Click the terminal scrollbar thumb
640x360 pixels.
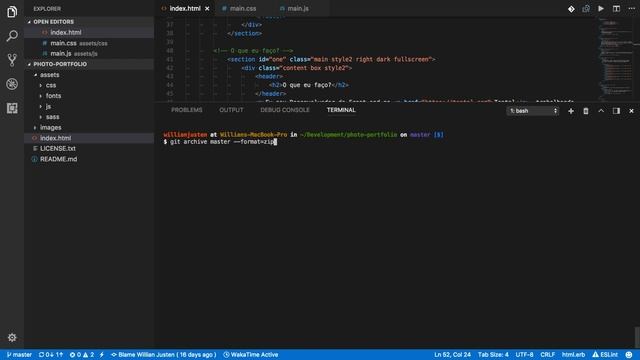pyautogui.click(x=637, y=337)
